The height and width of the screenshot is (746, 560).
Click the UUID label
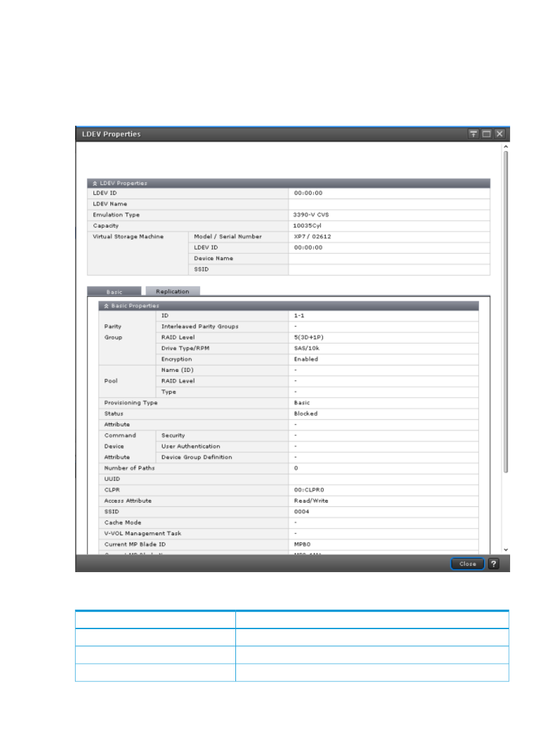tap(112, 479)
